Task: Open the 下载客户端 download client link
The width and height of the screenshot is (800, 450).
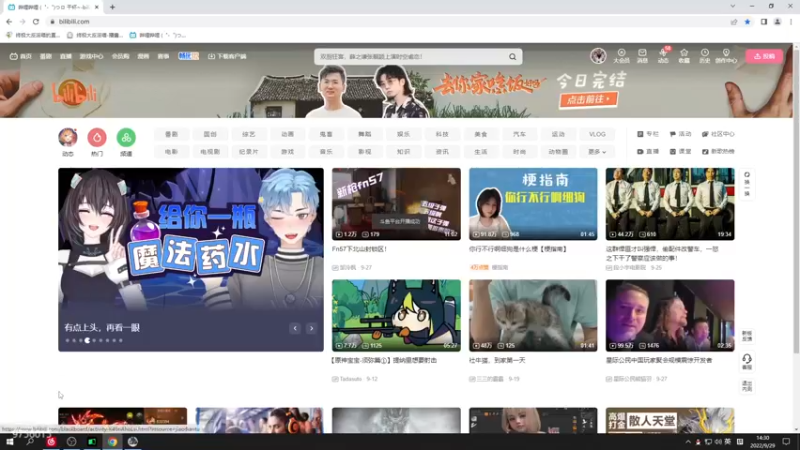Action: click(227, 56)
